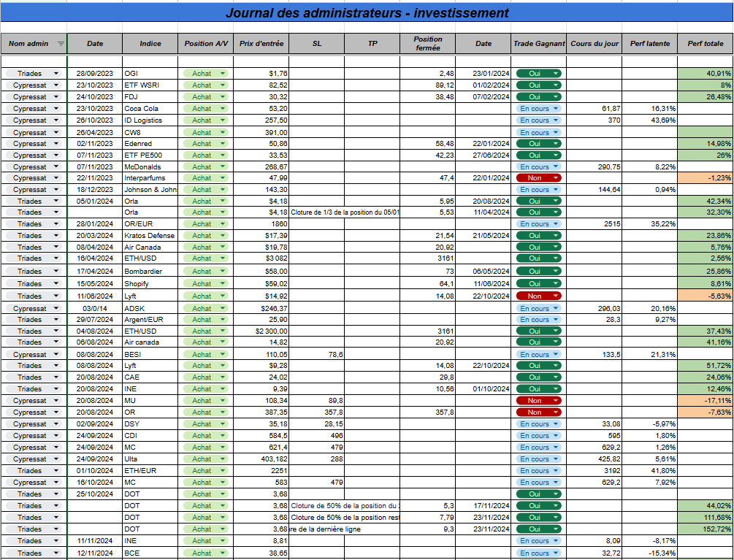Open Cypressat dropdown arrow in ADSK row
This screenshot has width=734, height=560.
(56, 308)
